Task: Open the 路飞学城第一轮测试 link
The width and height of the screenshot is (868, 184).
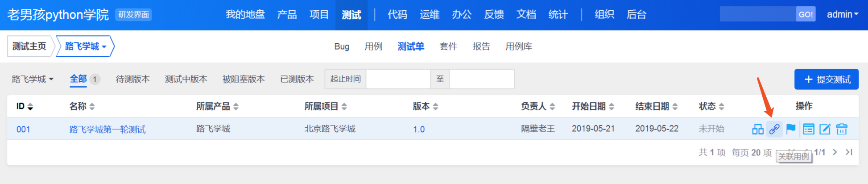Action: click(x=107, y=130)
